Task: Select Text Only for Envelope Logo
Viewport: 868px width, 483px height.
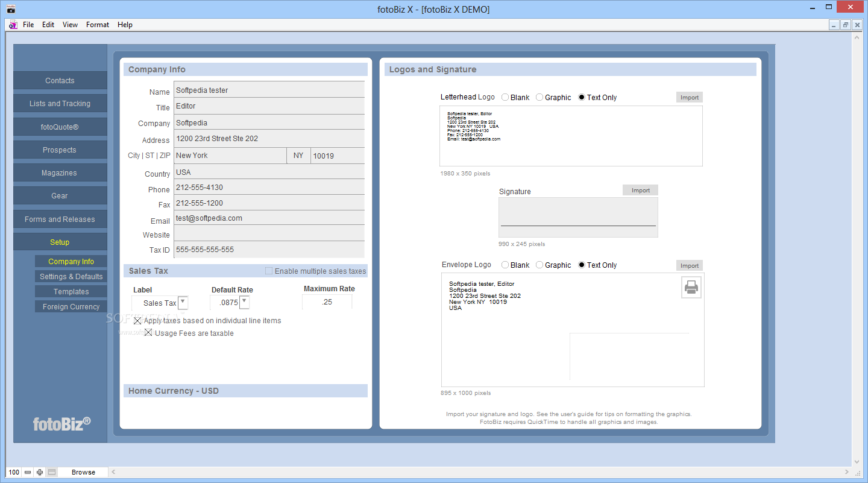Action: coord(582,265)
